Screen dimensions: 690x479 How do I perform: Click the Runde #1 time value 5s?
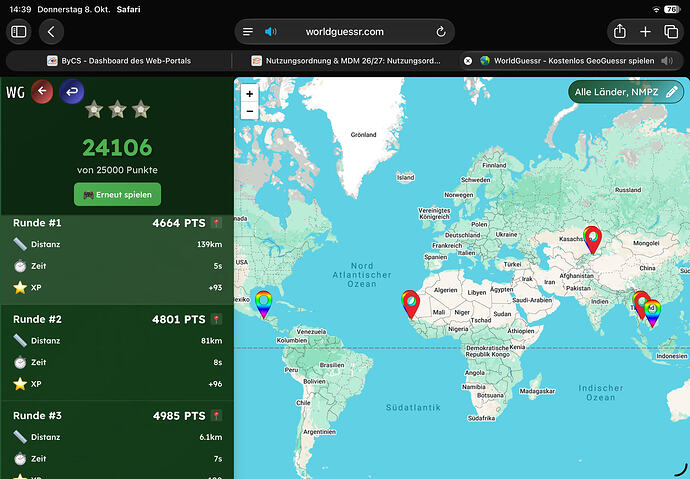(x=218, y=266)
